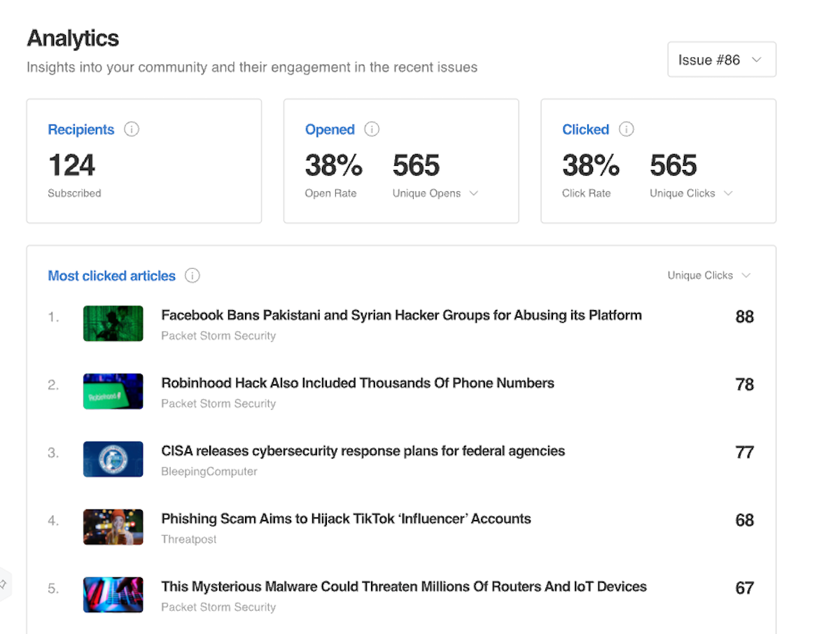The height and width of the screenshot is (634, 840).
Task: Open the TikTok Phishing Scam article
Action: (346, 519)
